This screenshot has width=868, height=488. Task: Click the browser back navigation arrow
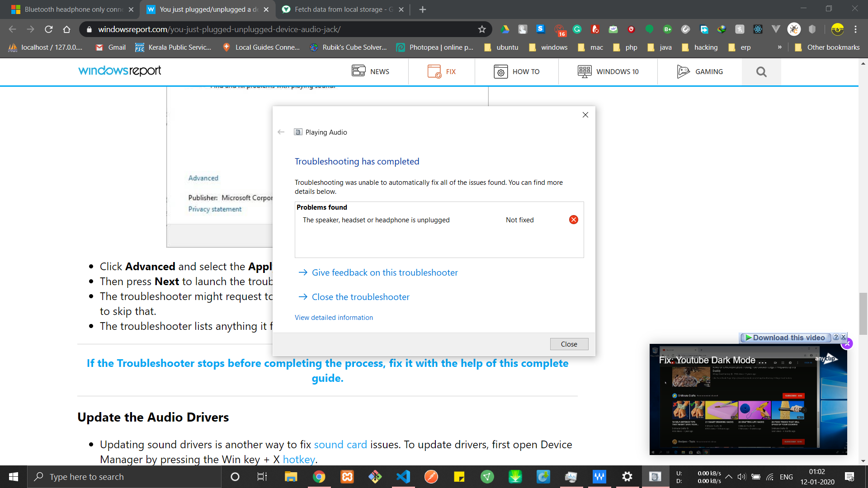tap(11, 29)
